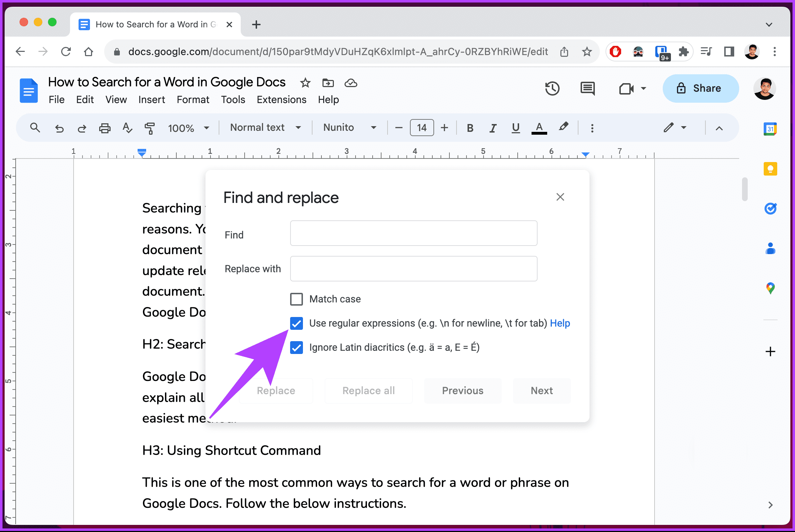795x532 pixels.
Task: Show all comments
Action: pos(587,88)
